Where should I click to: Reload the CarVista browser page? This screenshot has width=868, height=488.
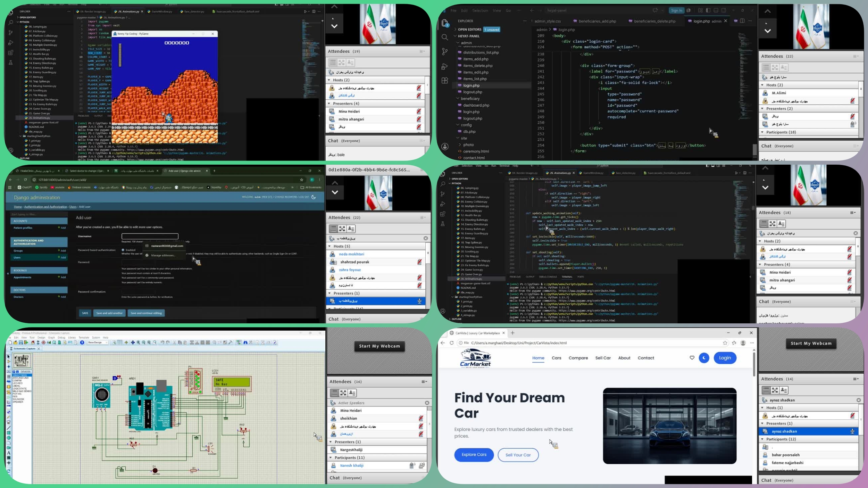click(452, 343)
